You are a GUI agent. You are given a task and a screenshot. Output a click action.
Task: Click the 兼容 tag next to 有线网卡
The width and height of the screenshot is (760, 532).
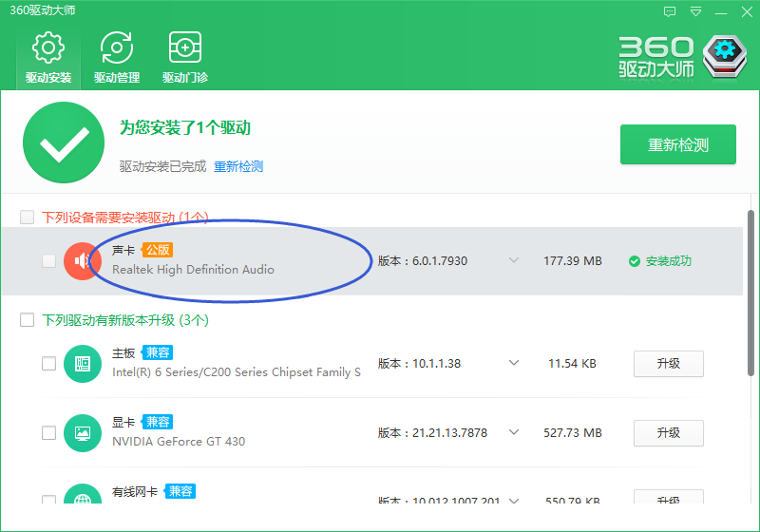coord(180,491)
